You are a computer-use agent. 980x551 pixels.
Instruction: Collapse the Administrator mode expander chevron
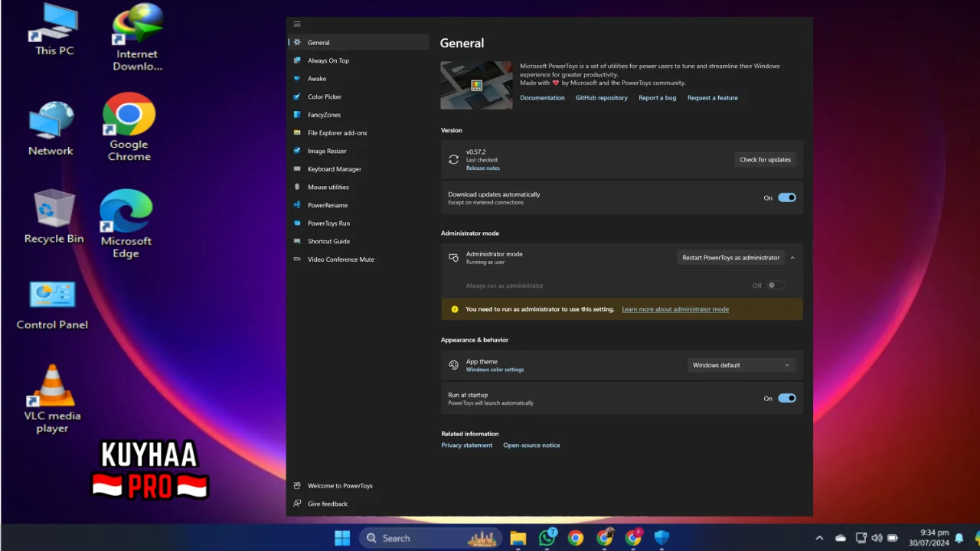[x=792, y=258]
